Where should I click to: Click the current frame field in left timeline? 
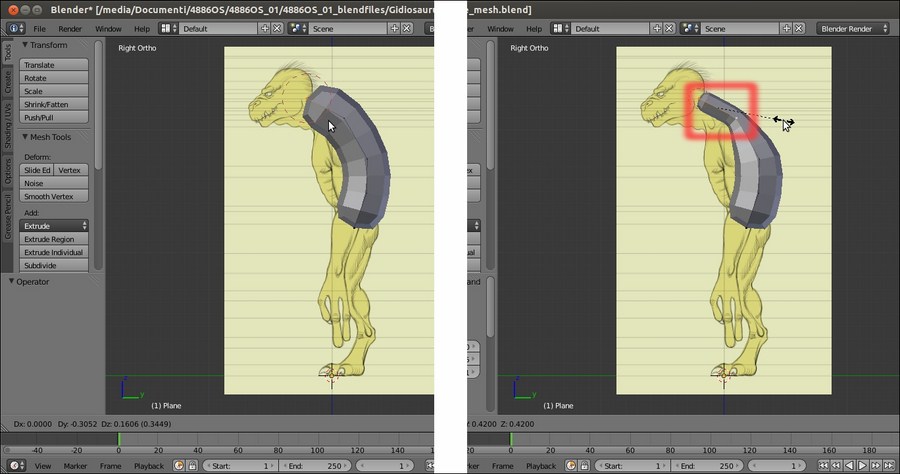(x=385, y=465)
